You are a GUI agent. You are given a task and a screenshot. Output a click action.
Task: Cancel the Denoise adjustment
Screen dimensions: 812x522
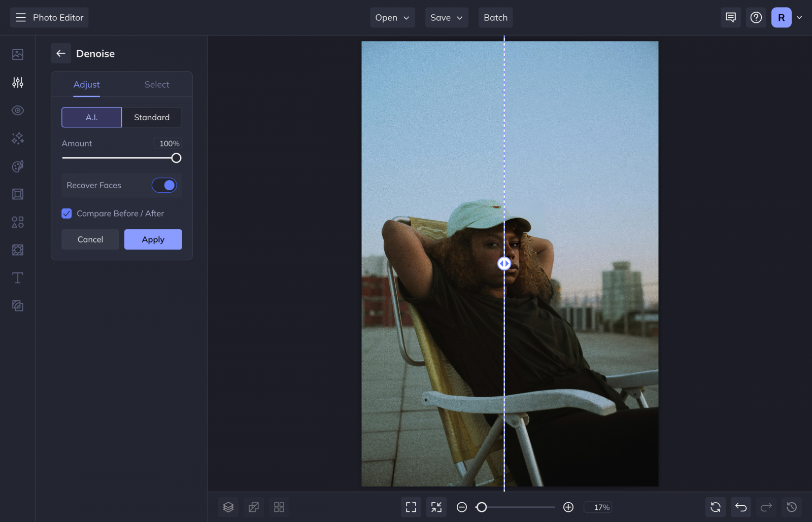pyautogui.click(x=90, y=239)
